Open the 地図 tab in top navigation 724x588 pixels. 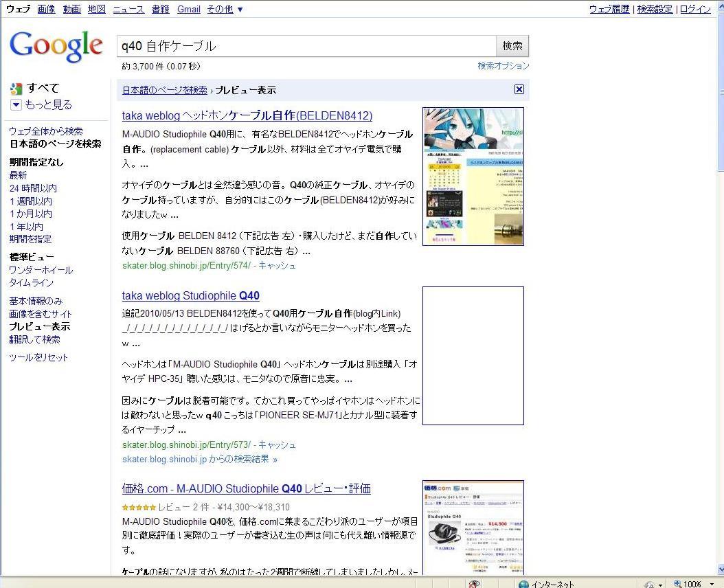point(97,9)
